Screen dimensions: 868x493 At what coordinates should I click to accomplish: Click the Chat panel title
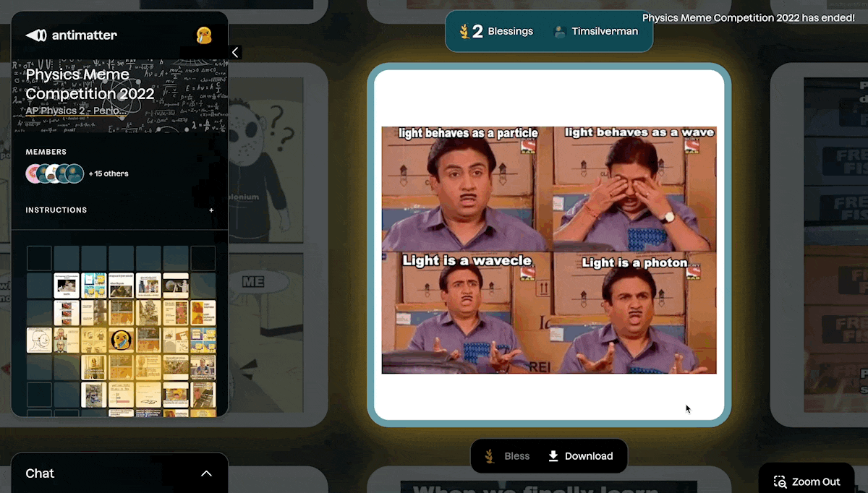(40, 473)
